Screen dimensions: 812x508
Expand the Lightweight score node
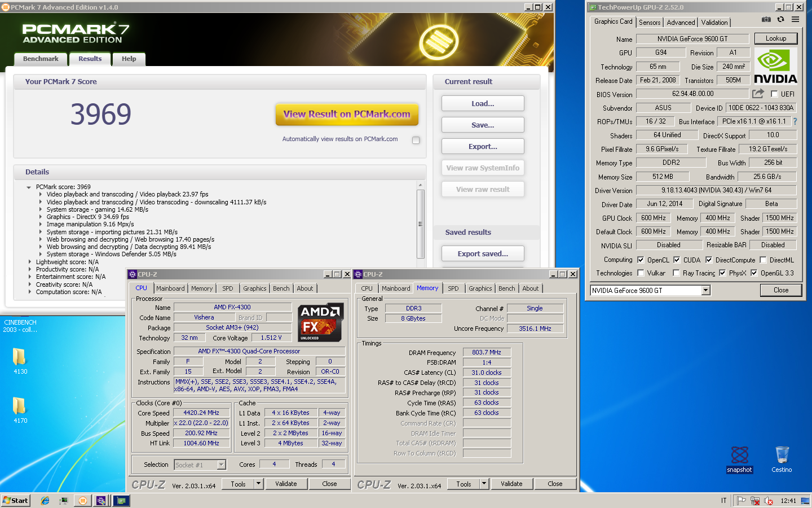click(30, 262)
